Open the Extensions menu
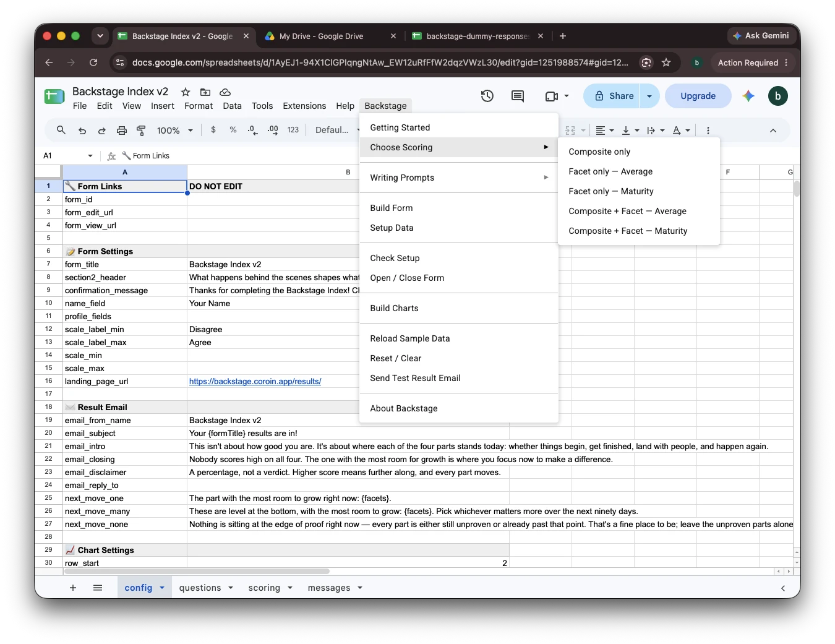835x644 pixels. pos(304,106)
